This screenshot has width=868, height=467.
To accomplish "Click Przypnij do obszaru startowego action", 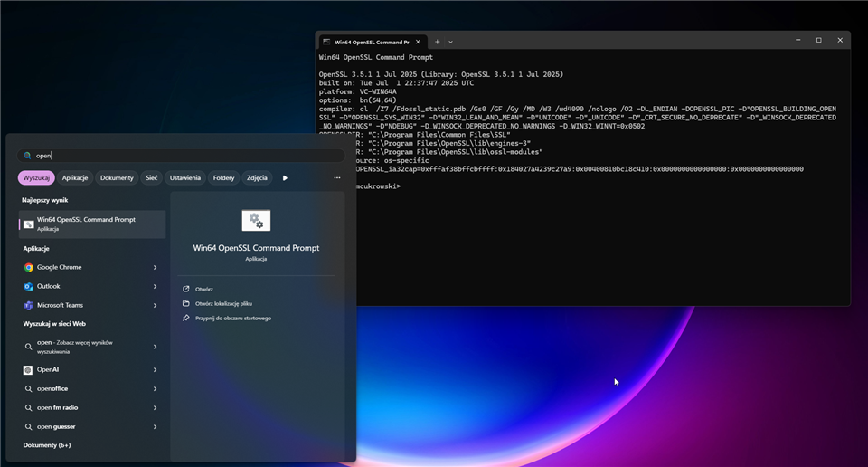I will (x=233, y=319).
